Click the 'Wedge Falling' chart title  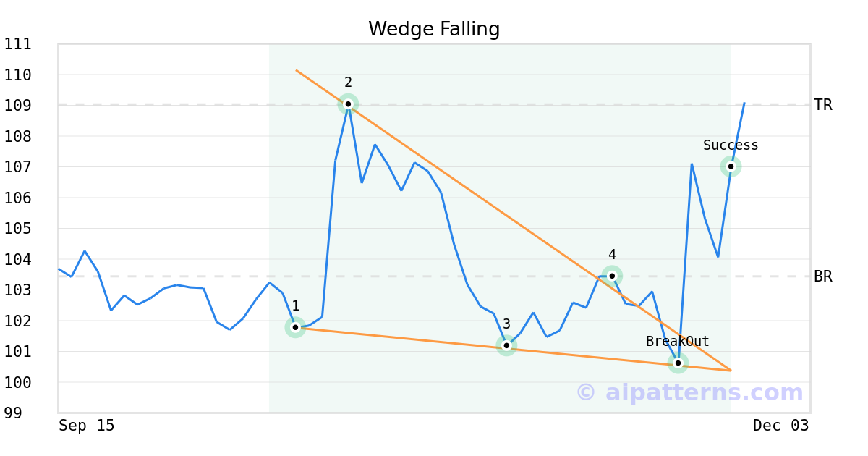(434, 29)
